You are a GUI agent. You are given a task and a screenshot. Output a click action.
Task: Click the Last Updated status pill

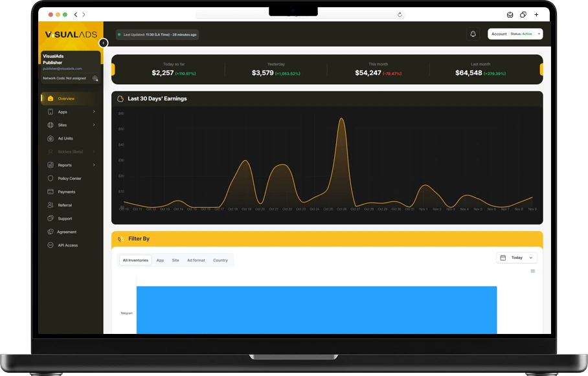point(157,34)
